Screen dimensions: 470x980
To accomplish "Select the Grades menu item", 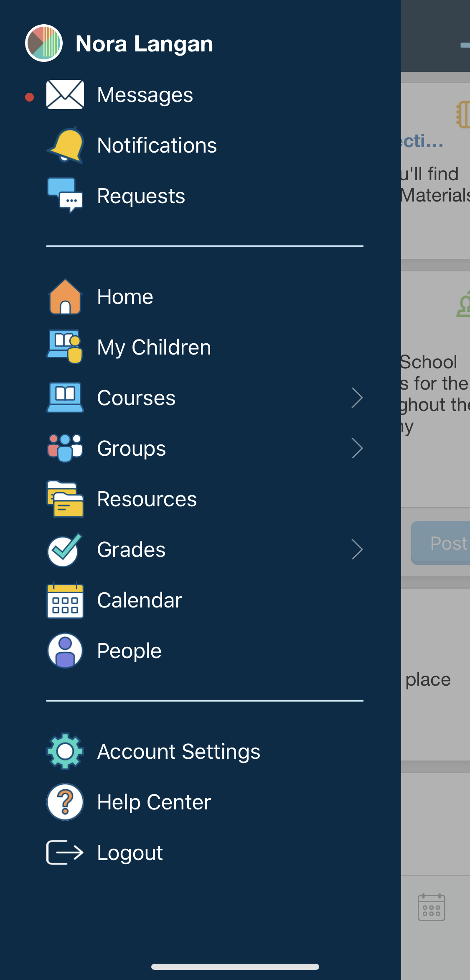I will 131,549.
